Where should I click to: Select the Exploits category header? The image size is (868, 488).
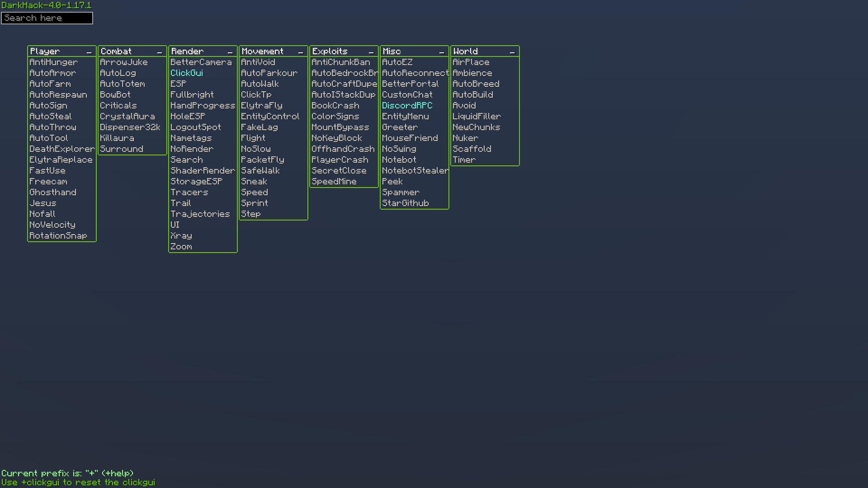tap(330, 52)
